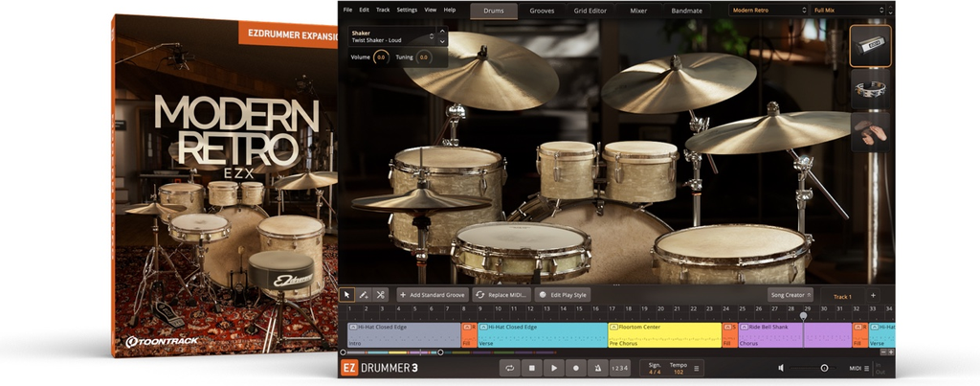Open the File menu

(x=347, y=10)
